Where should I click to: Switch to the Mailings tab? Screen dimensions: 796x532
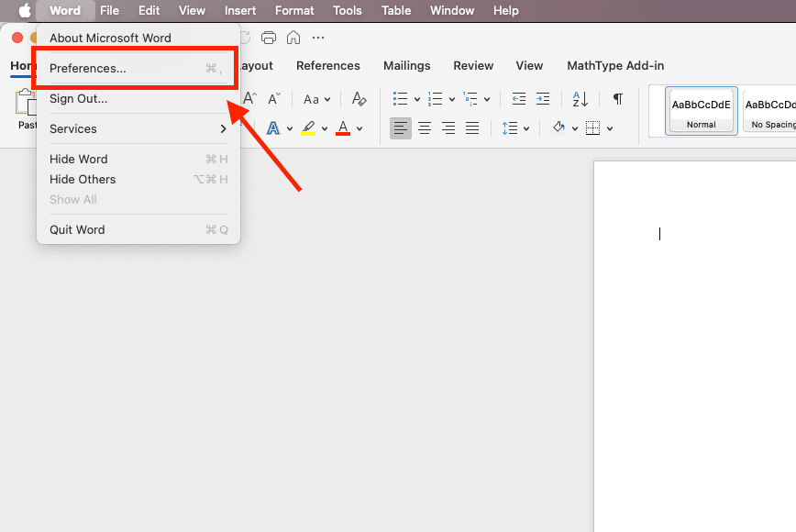click(x=406, y=65)
